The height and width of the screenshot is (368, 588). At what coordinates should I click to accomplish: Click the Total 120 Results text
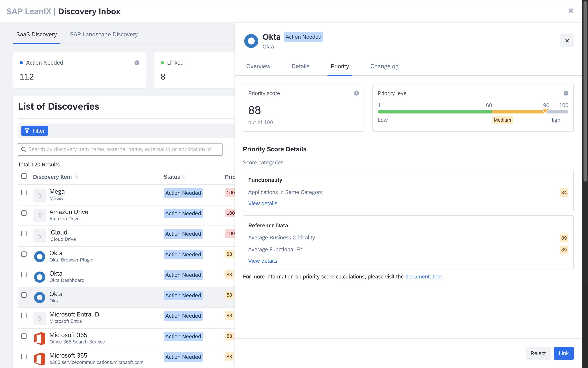[x=39, y=165]
